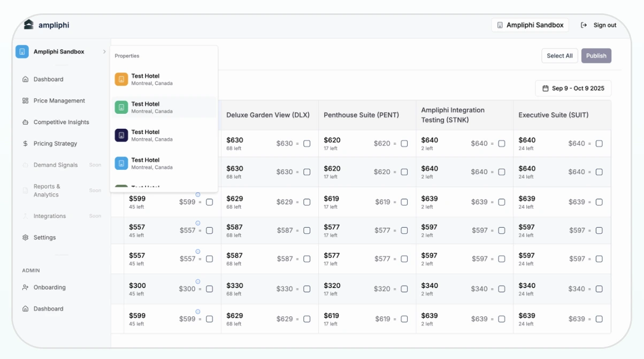Click the Ampliphi Sandbox building icon in header
Screen dimensions: 644x359
(x=500, y=25)
